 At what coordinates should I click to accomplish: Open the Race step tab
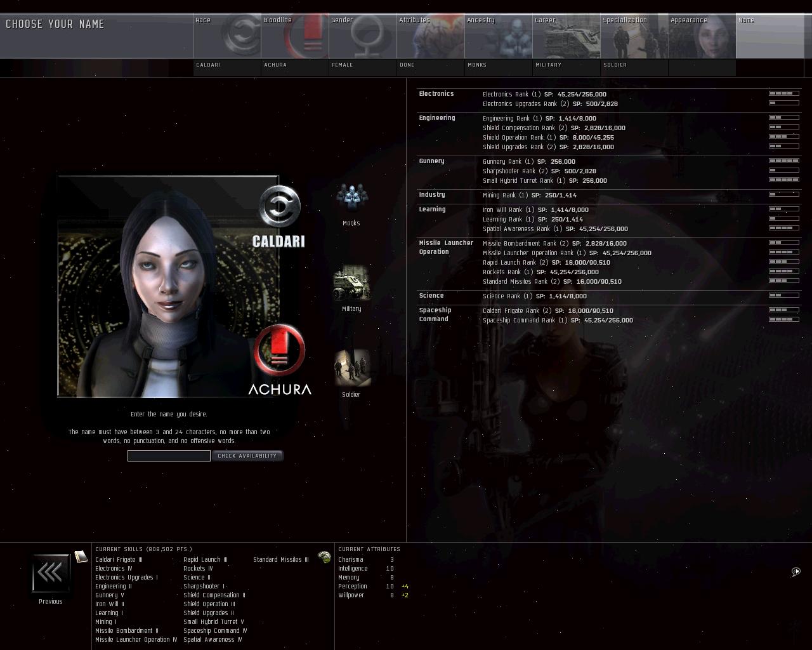pos(227,36)
